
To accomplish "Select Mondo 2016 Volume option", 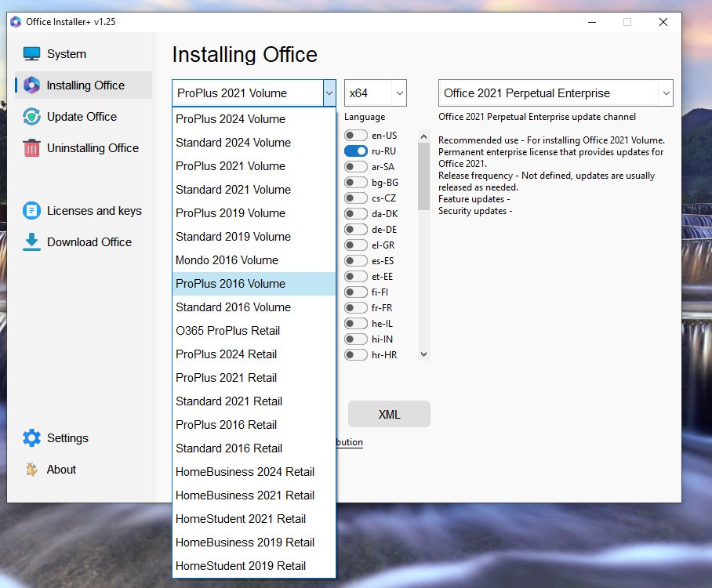I will pos(254,260).
